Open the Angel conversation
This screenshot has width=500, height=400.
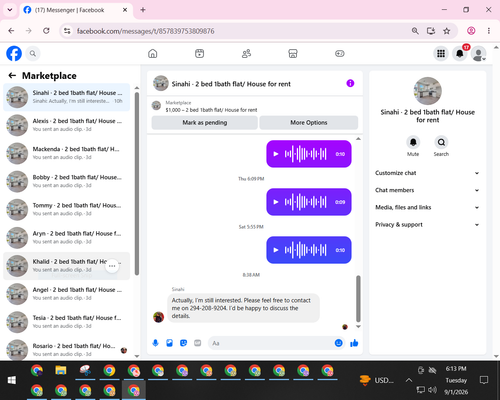(67, 294)
